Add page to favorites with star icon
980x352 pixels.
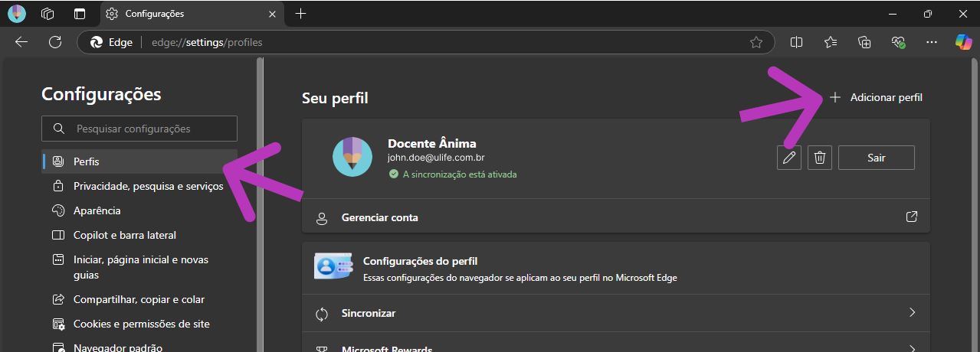coord(756,42)
